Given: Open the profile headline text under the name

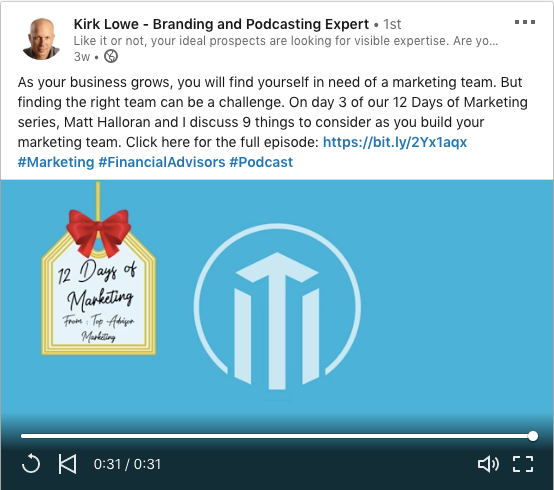Looking at the screenshot, I should pyautogui.click(x=286, y=41).
